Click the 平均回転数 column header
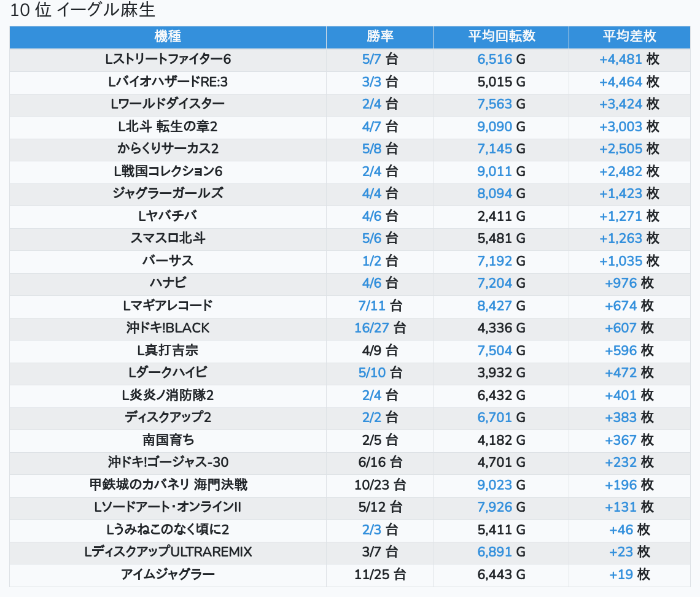This screenshot has width=700, height=597. click(x=501, y=37)
